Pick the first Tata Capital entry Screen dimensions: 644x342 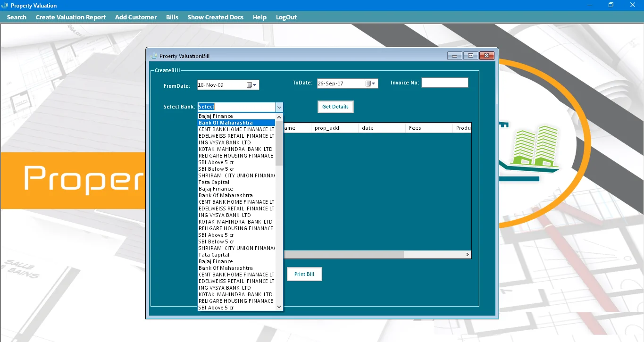(236, 182)
